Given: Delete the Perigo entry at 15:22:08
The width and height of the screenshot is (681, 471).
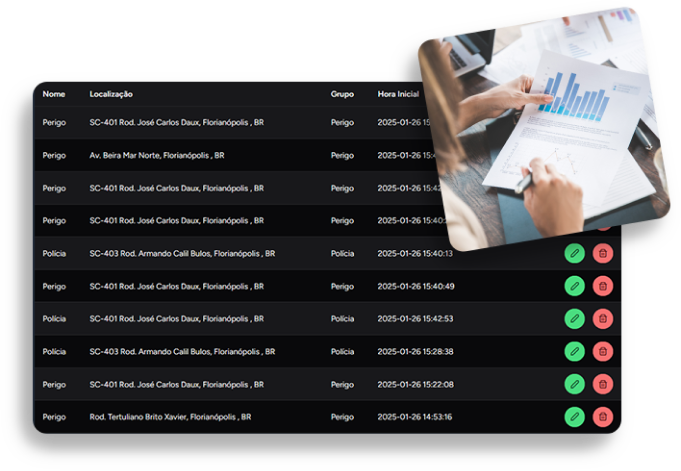Looking at the screenshot, I should tap(603, 384).
